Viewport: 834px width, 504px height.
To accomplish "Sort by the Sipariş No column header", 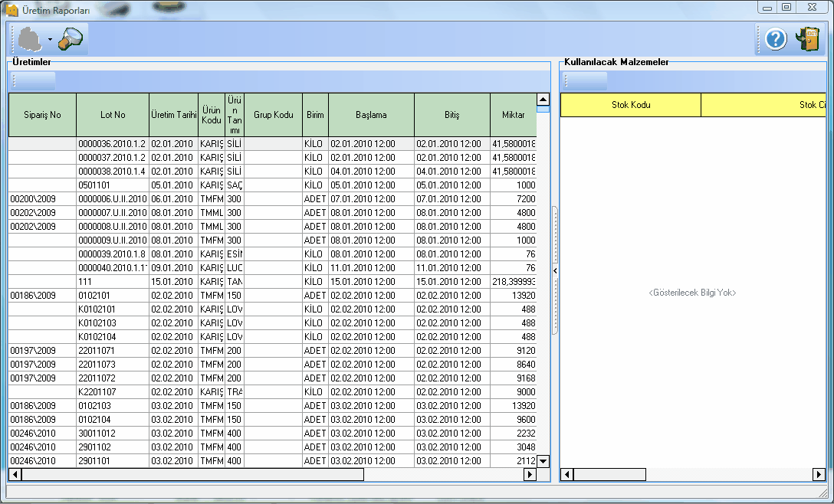I will point(43,115).
